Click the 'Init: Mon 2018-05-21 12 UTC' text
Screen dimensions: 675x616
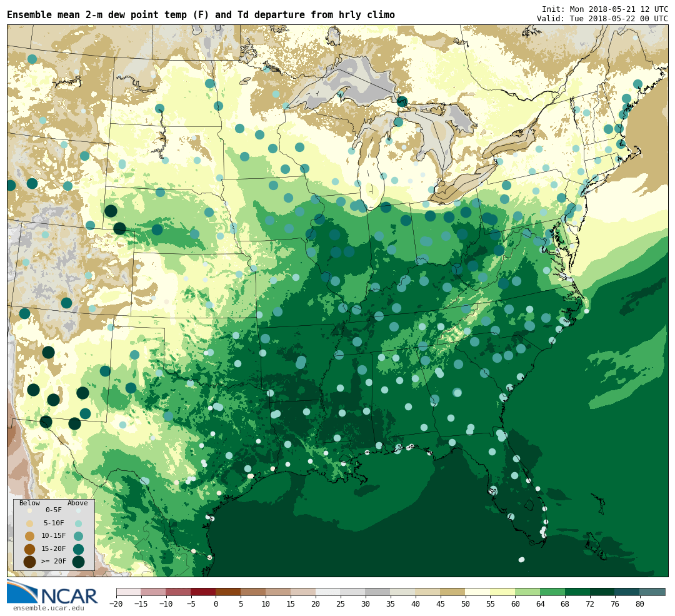coord(605,9)
